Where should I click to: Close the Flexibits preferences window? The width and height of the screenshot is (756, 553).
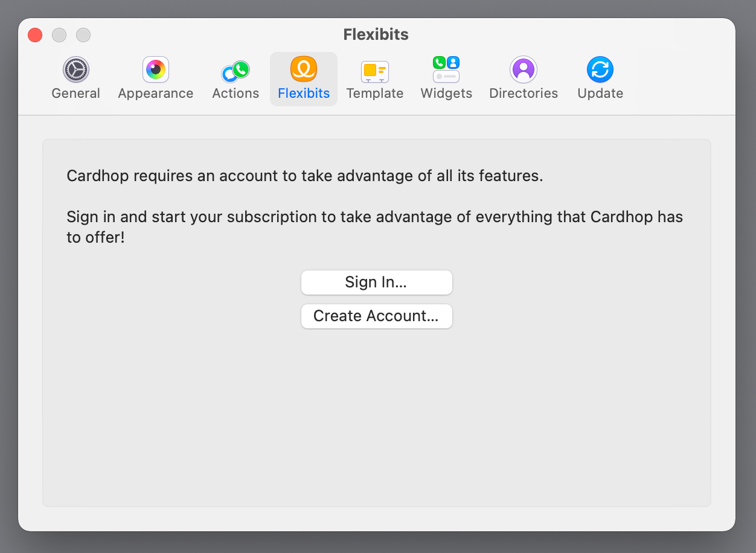pyautogui.click(x=35, y=35)
